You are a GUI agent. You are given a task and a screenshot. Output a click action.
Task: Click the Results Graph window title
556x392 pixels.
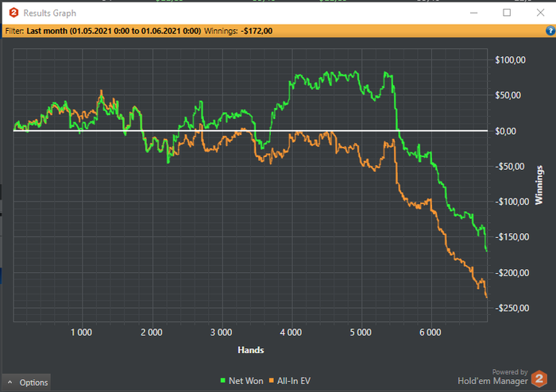(x=49, y=13)
